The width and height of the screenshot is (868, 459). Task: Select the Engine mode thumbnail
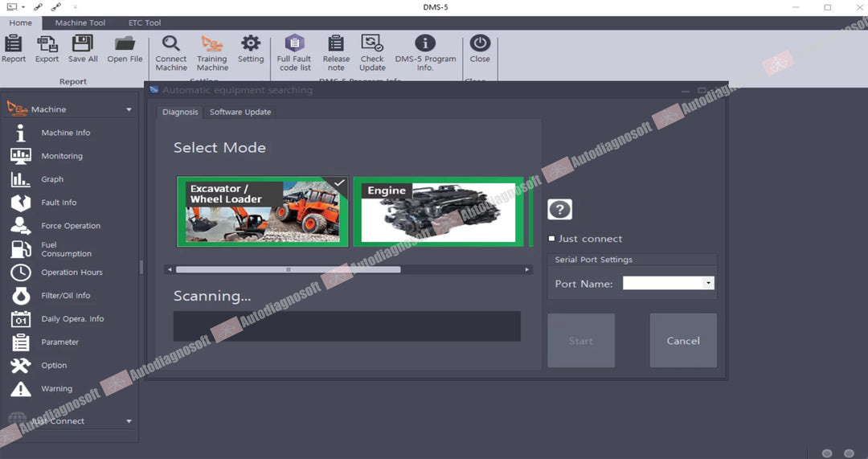point(438,211)
